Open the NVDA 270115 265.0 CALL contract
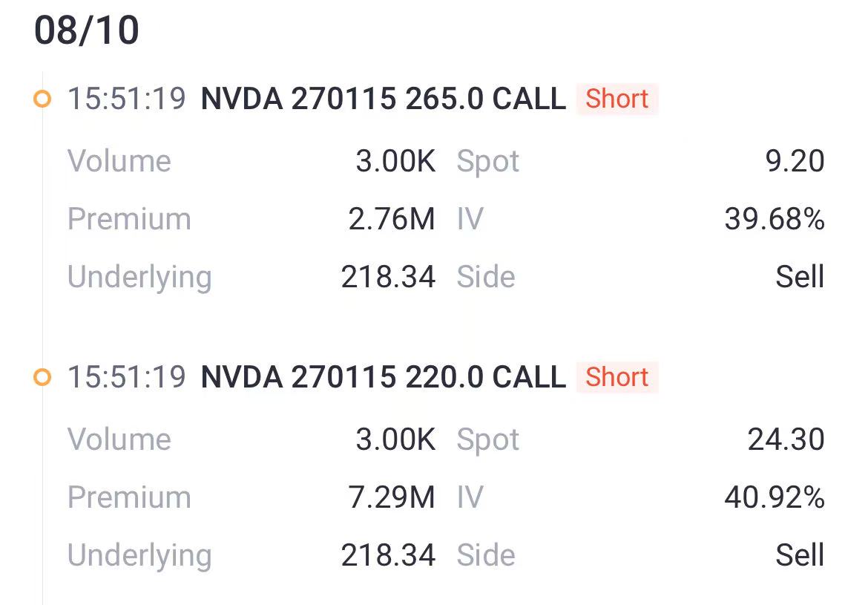The width and height of the screenshot is (868, 605). [383, 99]
